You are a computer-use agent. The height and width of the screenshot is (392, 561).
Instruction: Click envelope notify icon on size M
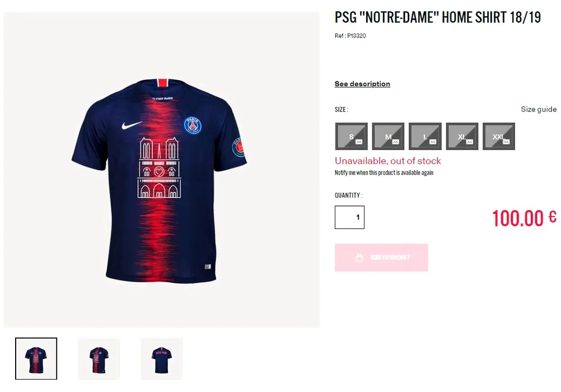(x=396, y=142)
